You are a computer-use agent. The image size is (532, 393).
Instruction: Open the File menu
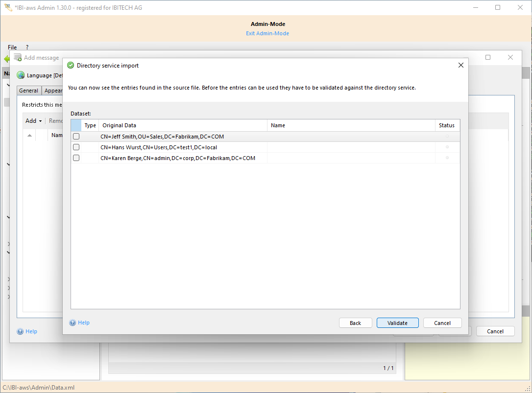(x=12, y=47)
